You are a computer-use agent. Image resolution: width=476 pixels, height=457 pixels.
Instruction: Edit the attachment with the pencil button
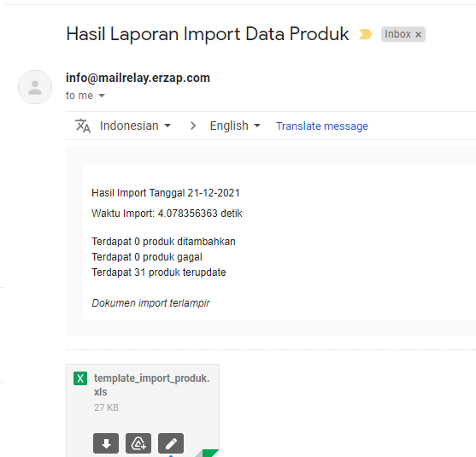point(171,443)
